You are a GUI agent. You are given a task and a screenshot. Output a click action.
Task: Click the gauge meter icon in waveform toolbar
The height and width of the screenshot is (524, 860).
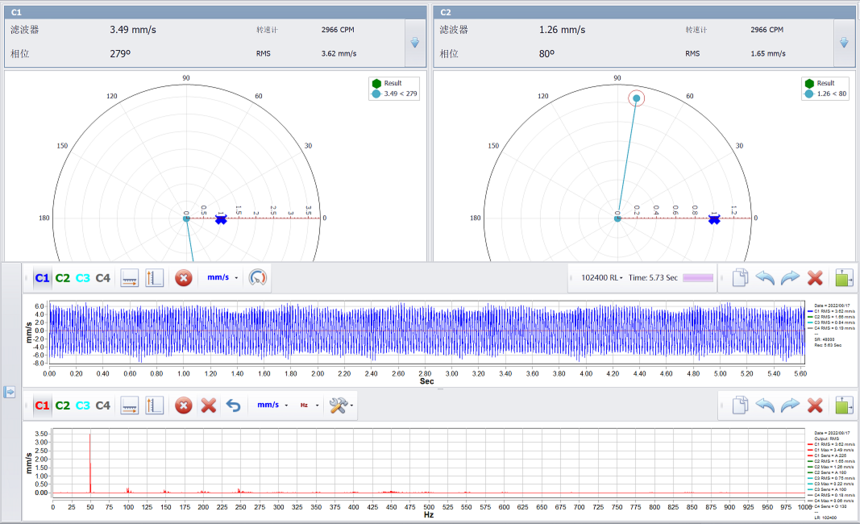tap(257, 278)
